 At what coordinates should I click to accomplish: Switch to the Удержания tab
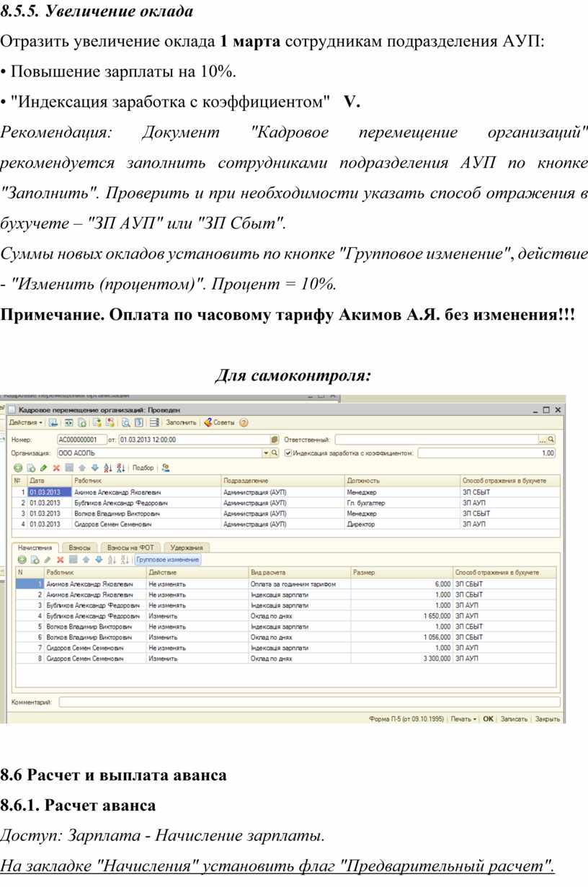(x=187, y=548)
